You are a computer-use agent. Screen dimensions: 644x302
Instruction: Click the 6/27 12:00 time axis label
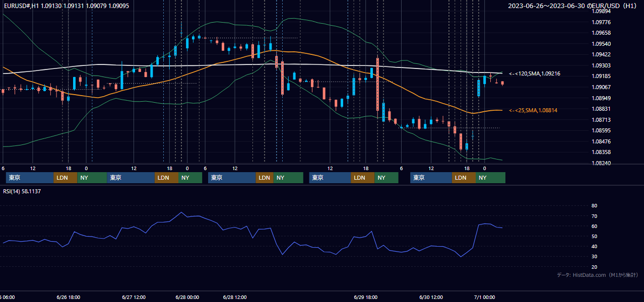pyautogui.click(x=134, y=297)
